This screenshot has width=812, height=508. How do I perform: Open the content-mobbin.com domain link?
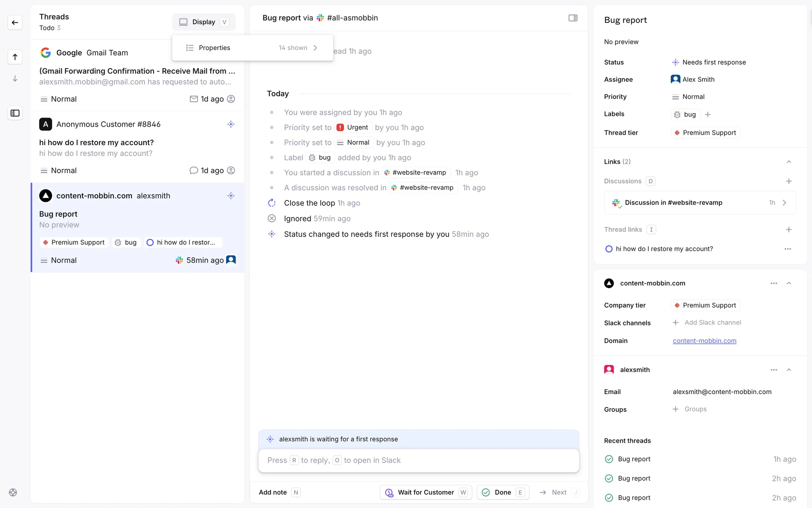click(704, 341)
